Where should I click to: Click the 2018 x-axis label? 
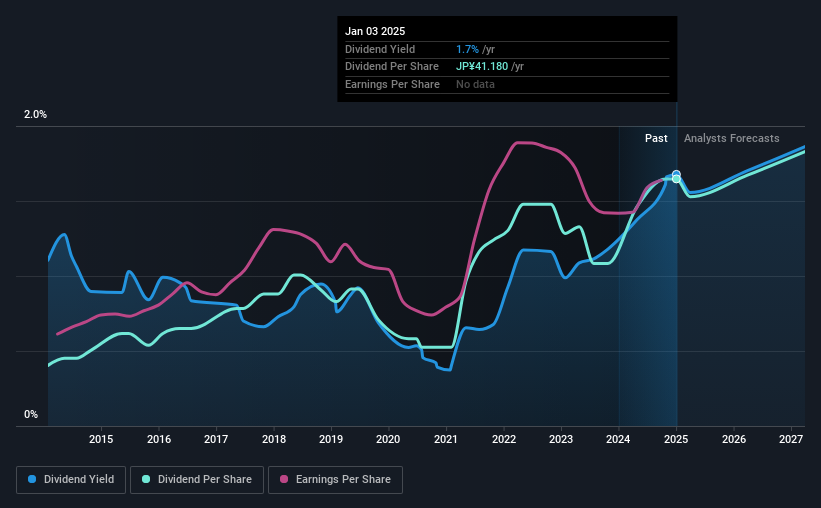(x=274, y=439)
